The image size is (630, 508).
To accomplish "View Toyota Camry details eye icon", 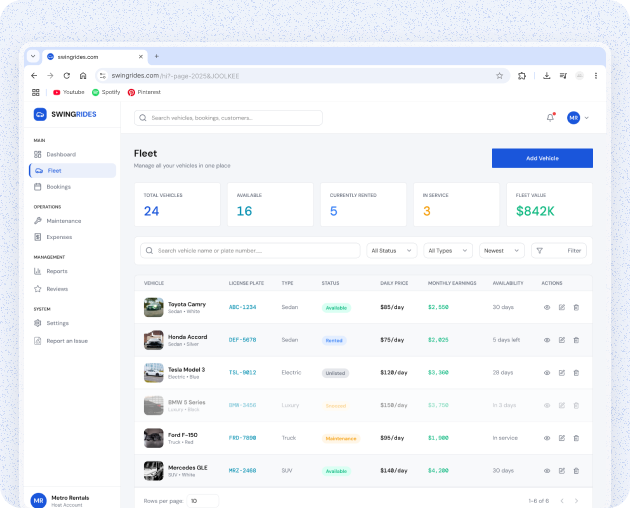I will click(547, 307).
